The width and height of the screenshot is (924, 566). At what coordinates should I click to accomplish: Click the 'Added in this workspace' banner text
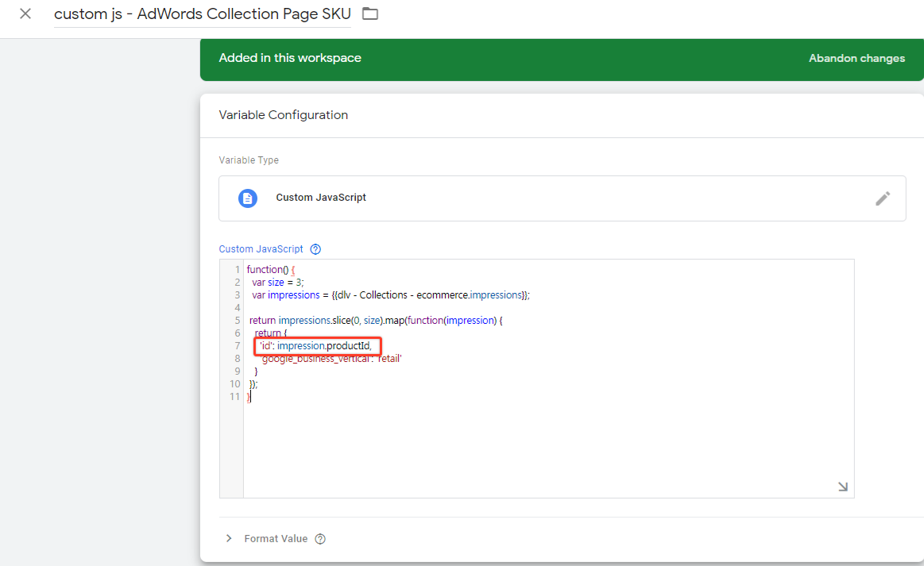pos(290,58)
